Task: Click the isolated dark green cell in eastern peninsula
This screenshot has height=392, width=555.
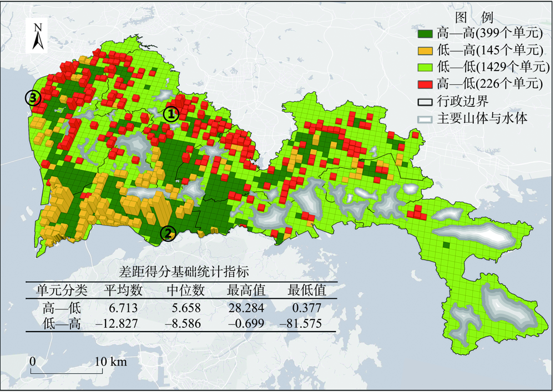Action: pyautogui.click(x=446, y=245)
